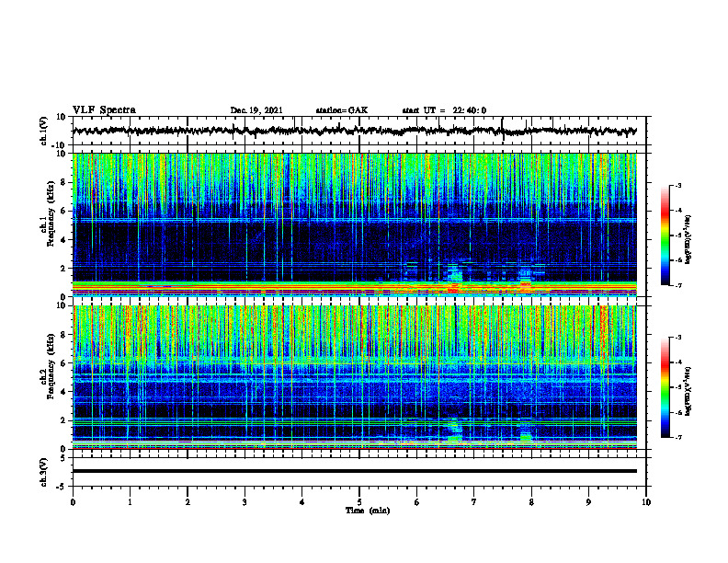Image resolution: width=728 pixels, height=563 pixels.
Task: Click the 'ch.3(V)' axis label
Action: [x=44, y=472]
